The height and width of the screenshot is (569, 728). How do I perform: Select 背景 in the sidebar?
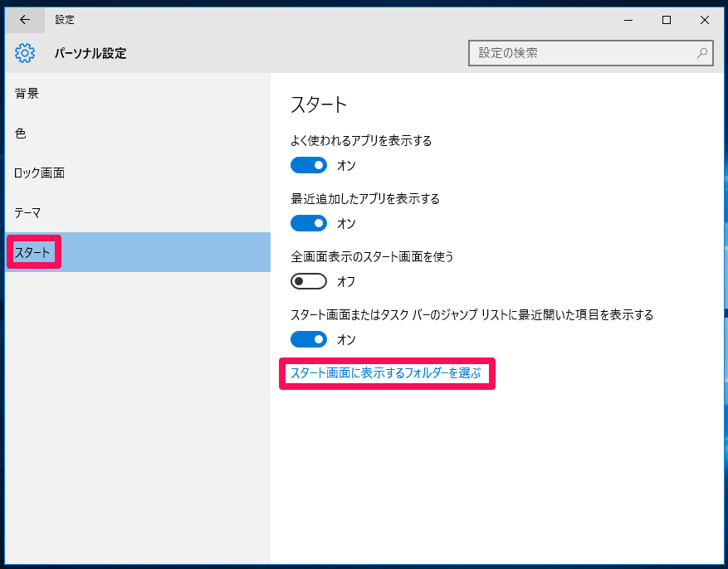pyautogui.click(x=27, y=93)
